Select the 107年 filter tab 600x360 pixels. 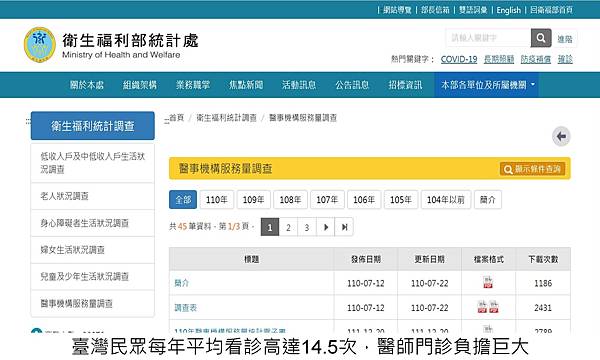pyautogui.click(x=327, y=200)
